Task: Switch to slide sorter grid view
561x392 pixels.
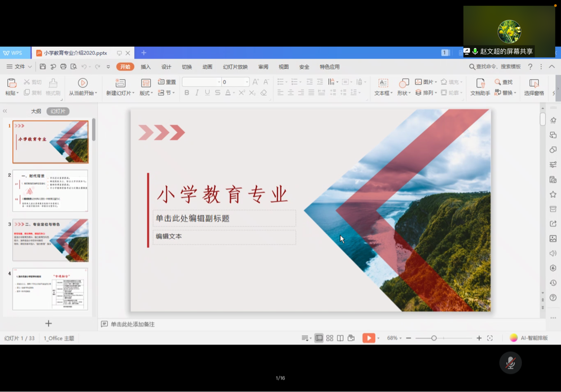Action: 330,338
